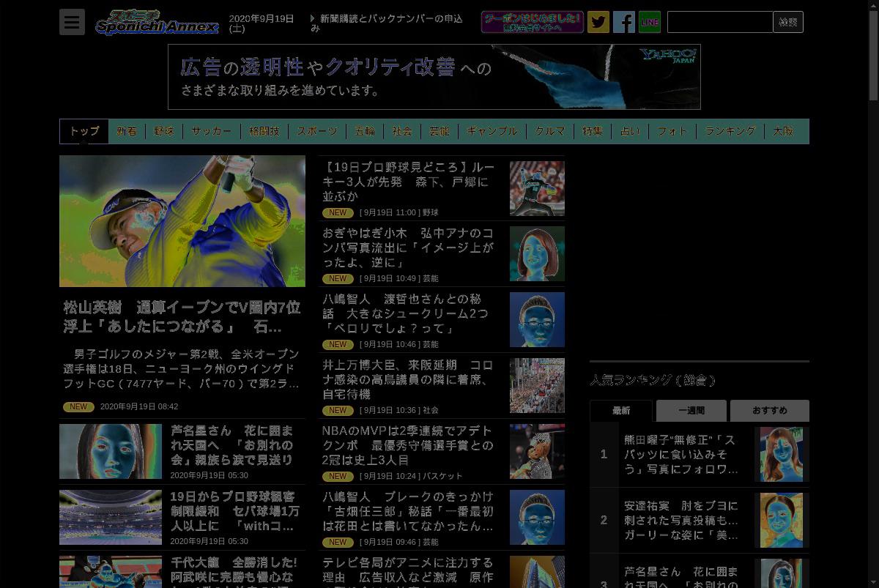This screenshot has height=588, width=879.
Task: Select the トップ tab
Action: [x=84, y=131]
